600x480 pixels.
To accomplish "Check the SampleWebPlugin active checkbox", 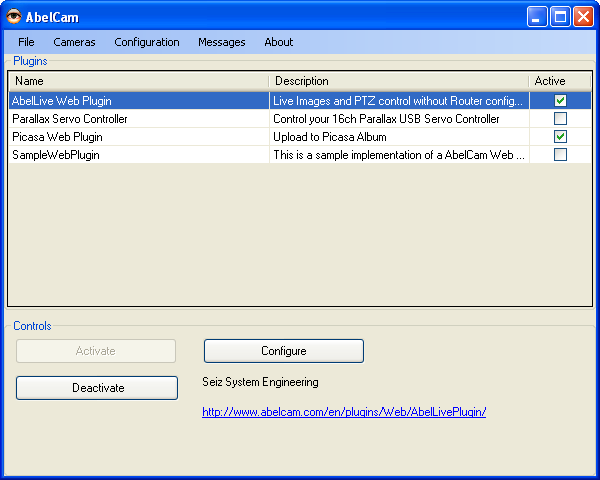I will [560, 155].
